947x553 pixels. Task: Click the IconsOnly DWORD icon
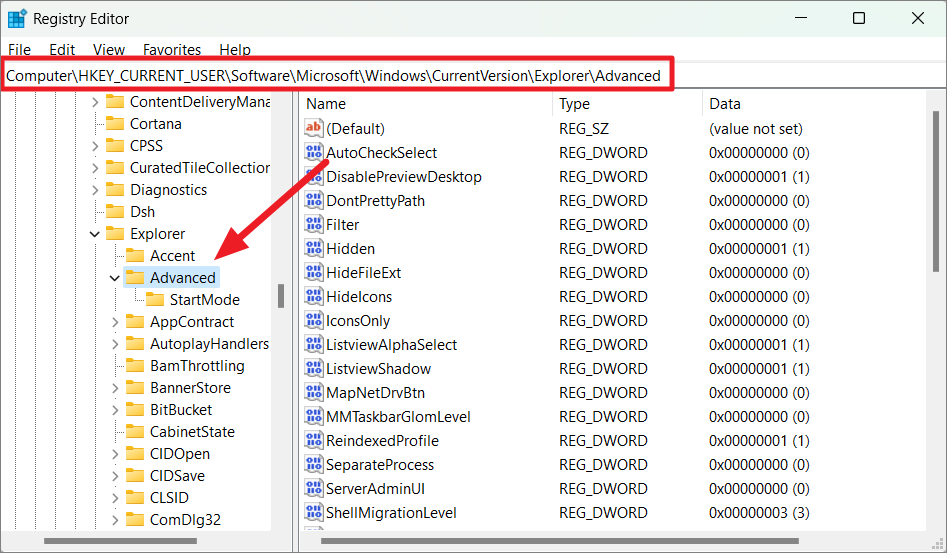click(313, 321)
